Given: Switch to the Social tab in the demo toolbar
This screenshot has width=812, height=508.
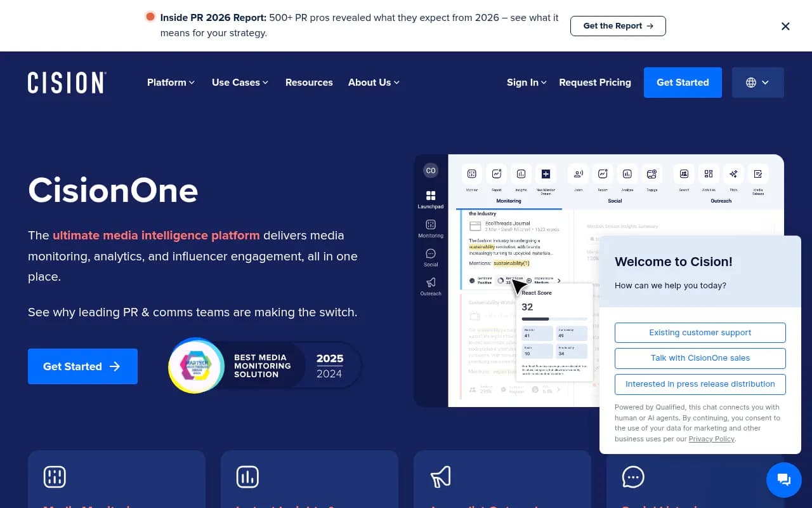Looking at the screenshot, I should [x=614, y=201].
